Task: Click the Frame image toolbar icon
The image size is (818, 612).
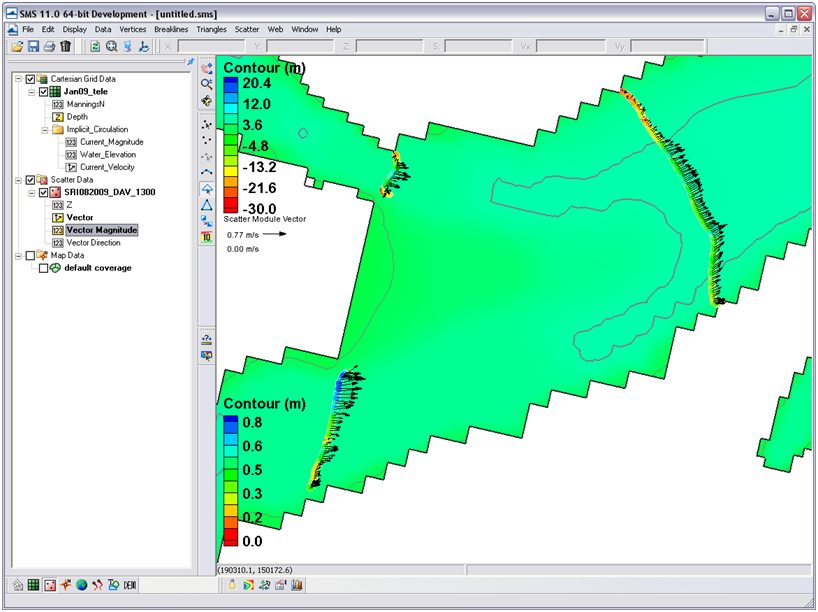Action: tap(112, 46)
